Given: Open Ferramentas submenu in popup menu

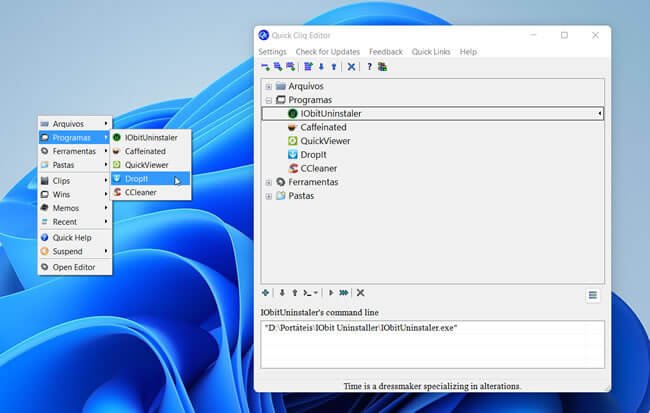Looking at the screenshot, I should click(x=75, y=151).
